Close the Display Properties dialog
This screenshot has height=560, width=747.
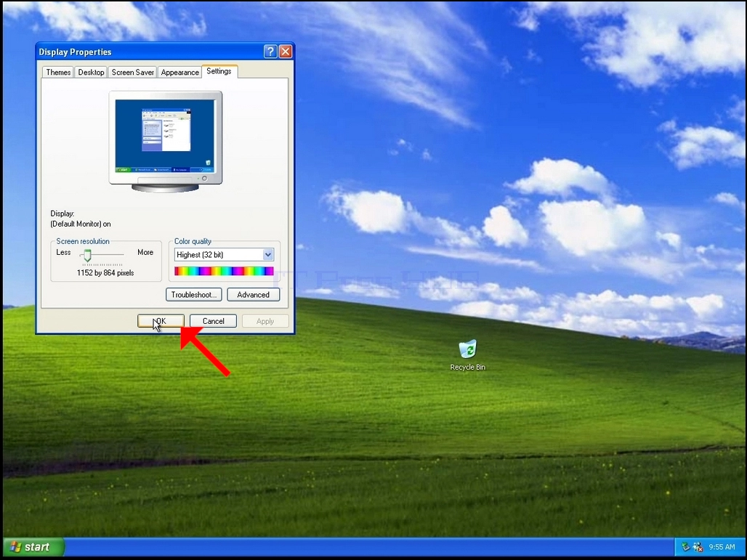pos(286,52)
